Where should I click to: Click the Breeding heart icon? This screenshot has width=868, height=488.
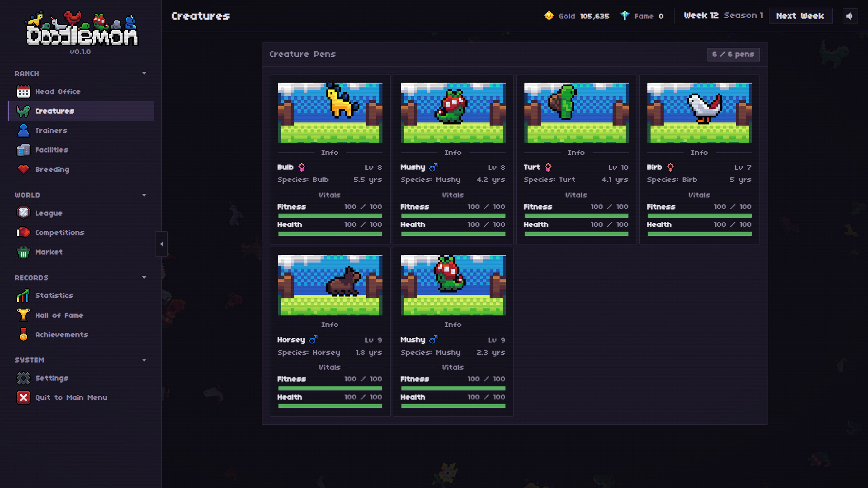[24, 169]
